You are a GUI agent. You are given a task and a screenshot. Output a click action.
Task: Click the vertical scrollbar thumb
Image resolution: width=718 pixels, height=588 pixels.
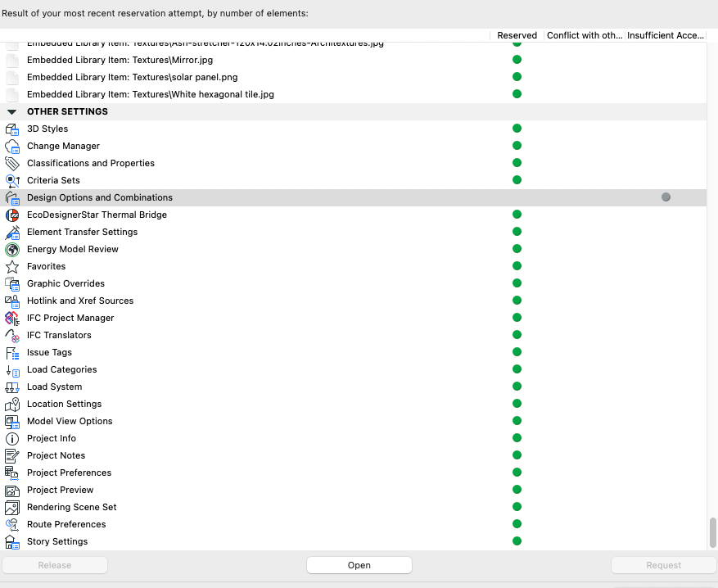pos(712,532)
